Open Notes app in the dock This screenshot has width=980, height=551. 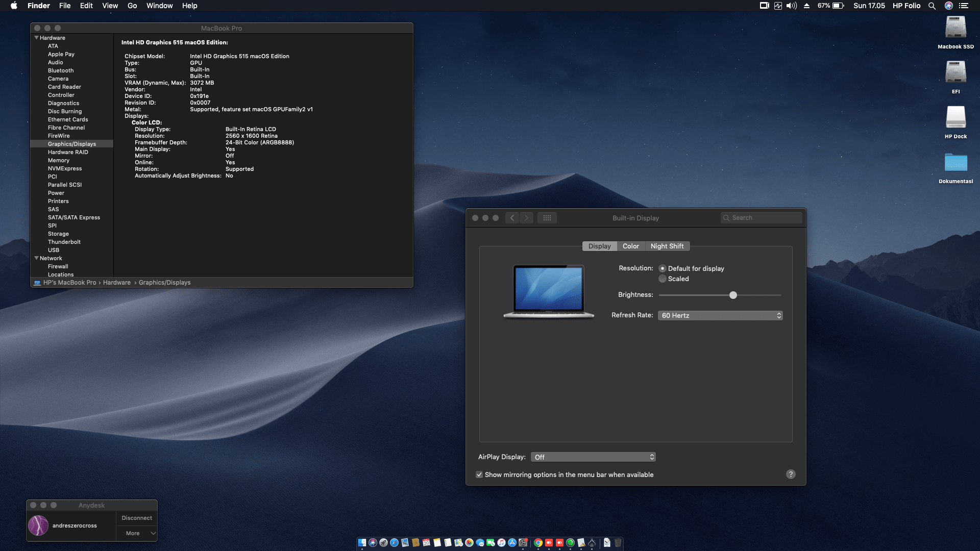click(437, 542)
